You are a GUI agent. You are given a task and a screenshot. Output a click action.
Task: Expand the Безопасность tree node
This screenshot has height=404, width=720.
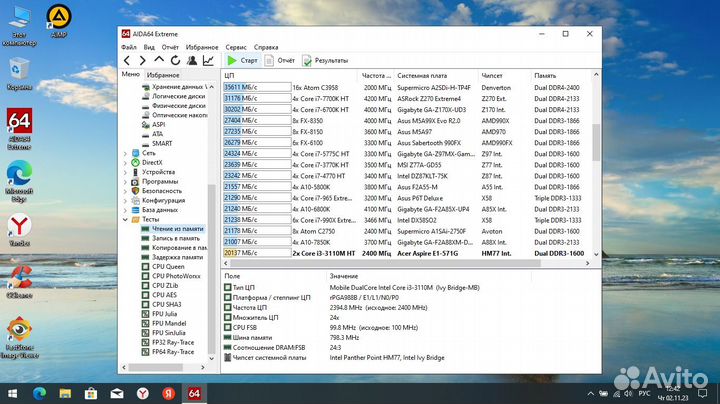pyautogui.click(x=125, y=191)
